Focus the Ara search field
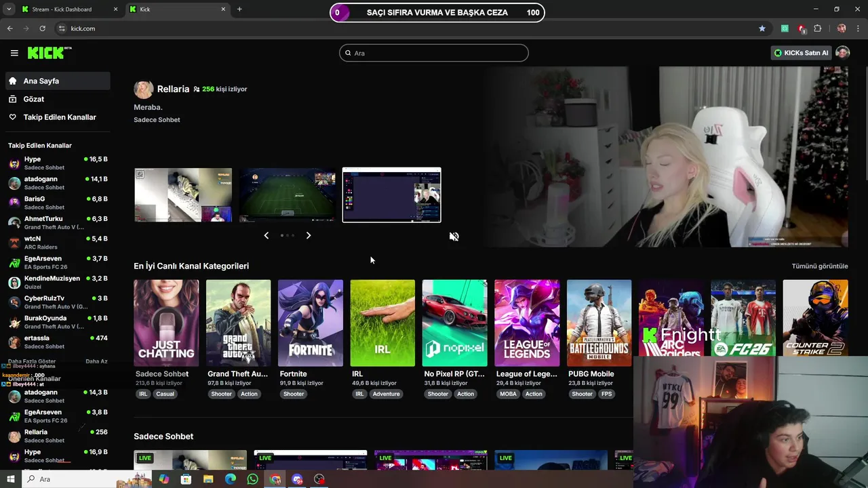Image resolution: width=868 pixels, height=488 pixels. (434, 53)
